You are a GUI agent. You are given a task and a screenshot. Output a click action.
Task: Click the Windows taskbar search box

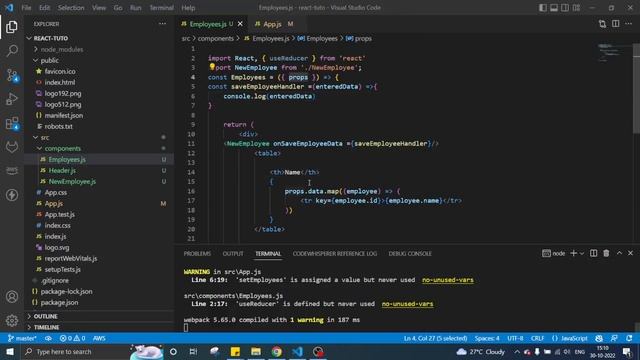point(76,351)
